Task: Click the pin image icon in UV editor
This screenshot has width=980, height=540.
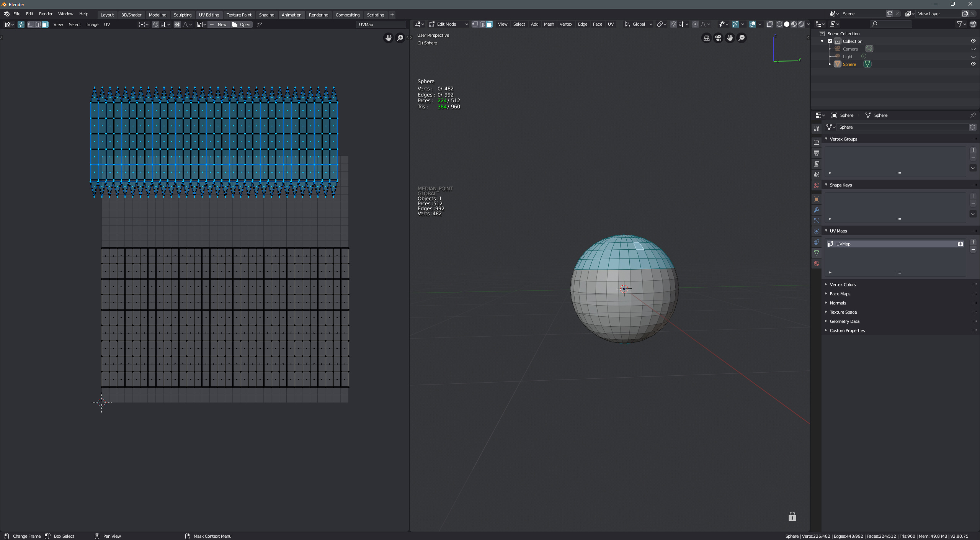Action: point(259,25)
